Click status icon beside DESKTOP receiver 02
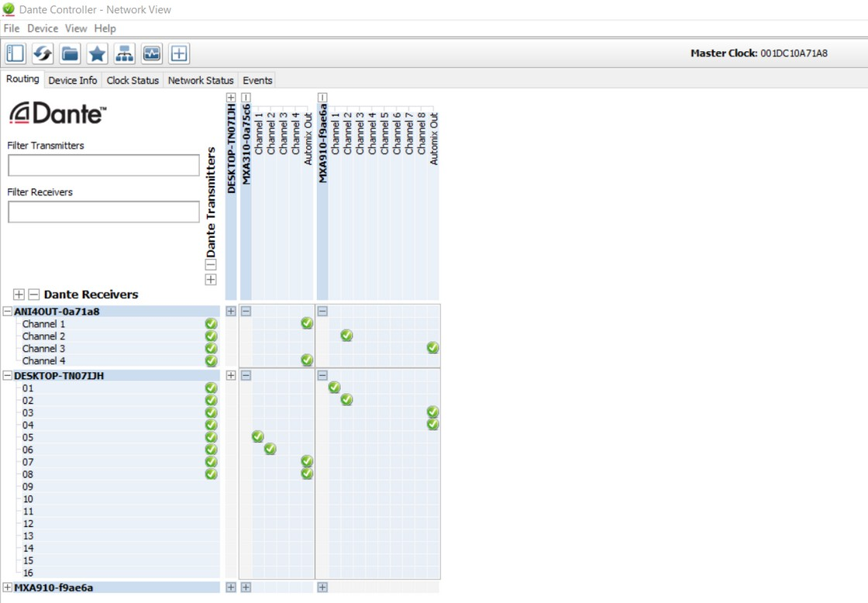 (211, 401)
